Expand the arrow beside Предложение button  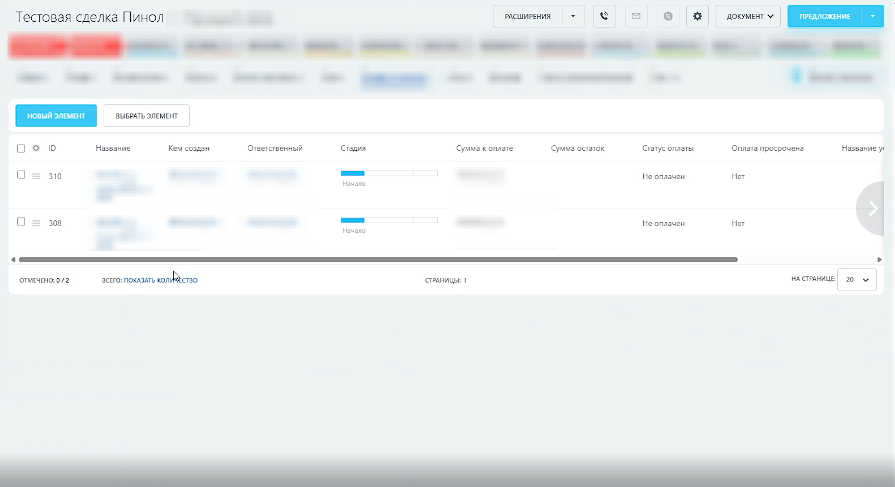(x=871, y=16)
